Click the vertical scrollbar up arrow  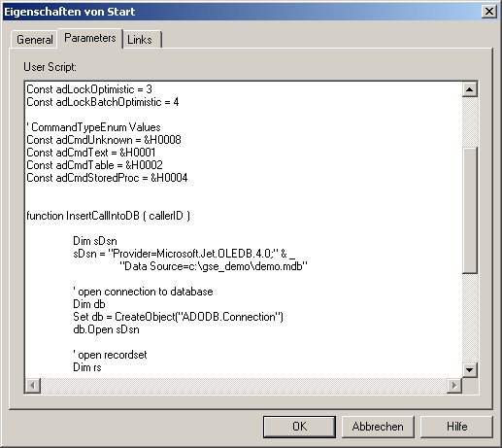tap(470, 89)
